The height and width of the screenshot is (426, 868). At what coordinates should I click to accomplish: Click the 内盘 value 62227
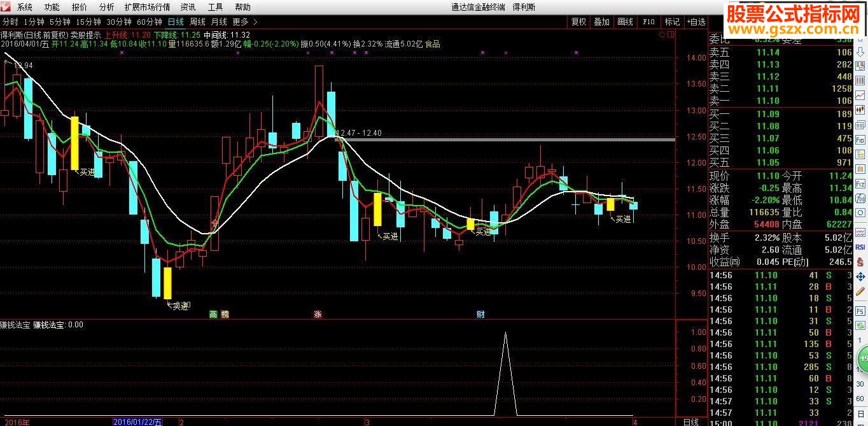(x=839, y=224)
